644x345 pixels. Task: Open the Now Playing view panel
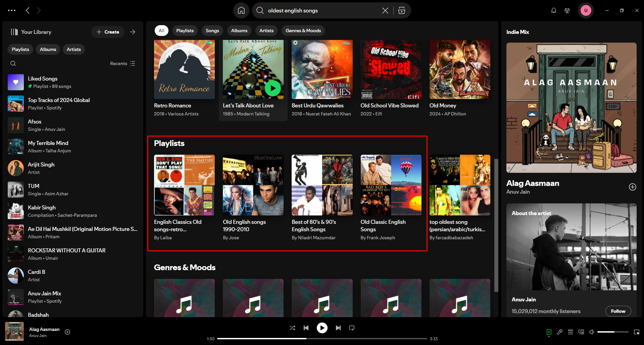click(549, 332)
